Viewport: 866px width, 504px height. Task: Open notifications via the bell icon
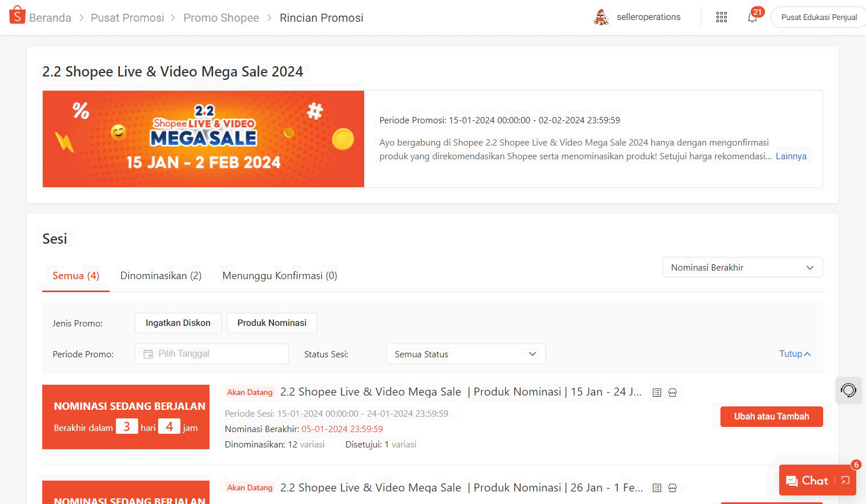click(x=751, y=17)
